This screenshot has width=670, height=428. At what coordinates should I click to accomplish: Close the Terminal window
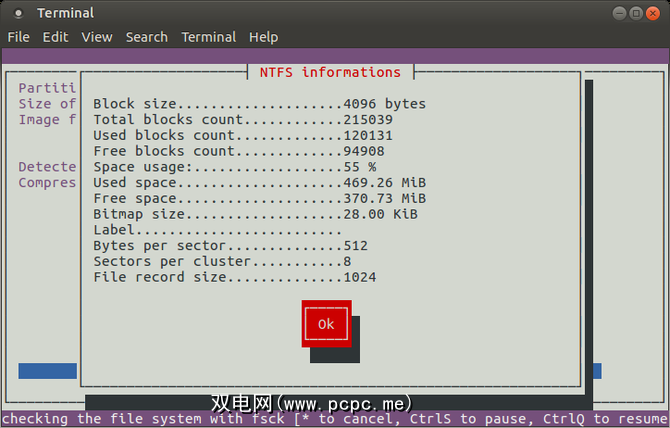pyautogui.click(x=652, y=13)
